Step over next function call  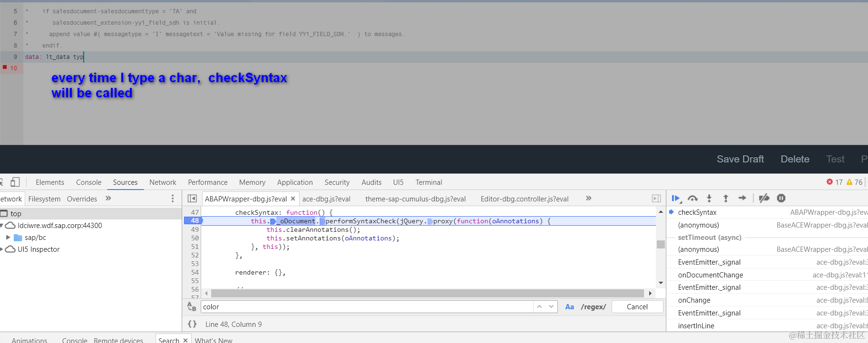tap(693, 199)
